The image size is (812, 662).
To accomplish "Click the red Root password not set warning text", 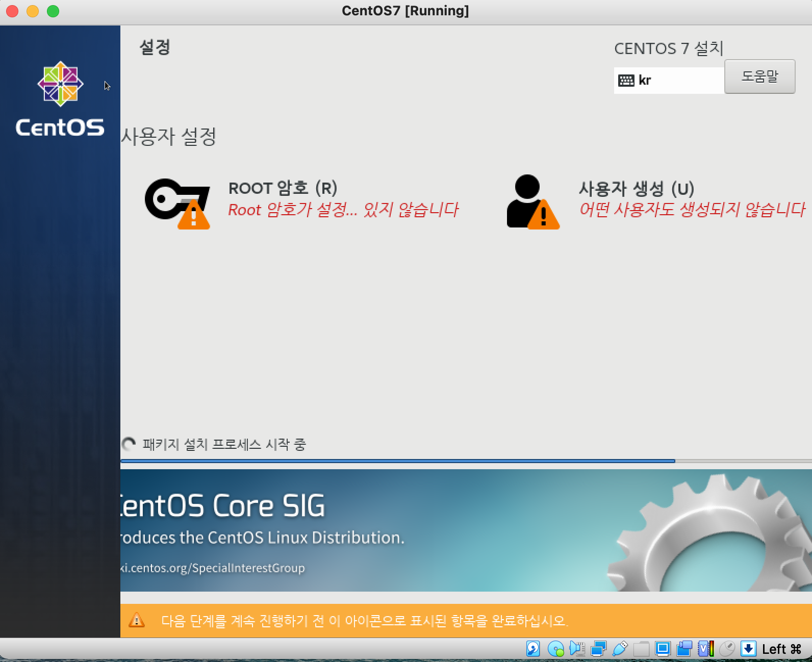I will pos(343,210).
